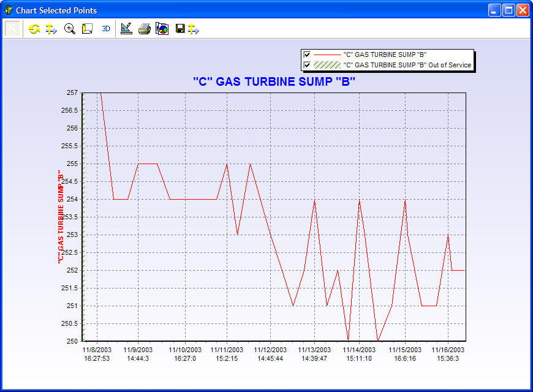
Task: Click the yellow page icon left of 3D
Action: [87, 29]
